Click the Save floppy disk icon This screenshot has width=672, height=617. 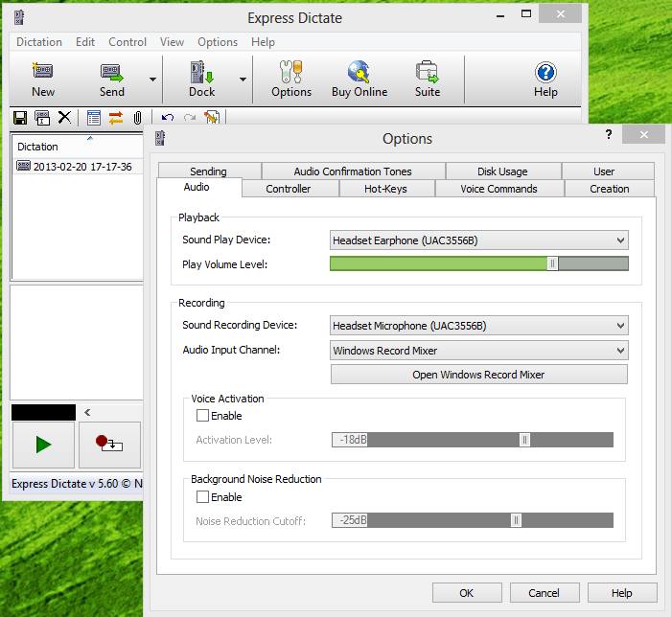[x=20, y=118]
